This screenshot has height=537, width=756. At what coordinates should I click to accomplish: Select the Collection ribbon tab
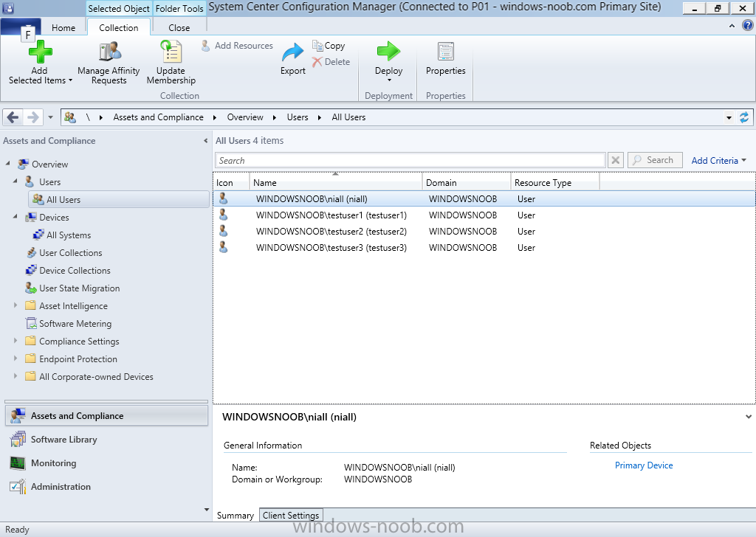[119, 28]
